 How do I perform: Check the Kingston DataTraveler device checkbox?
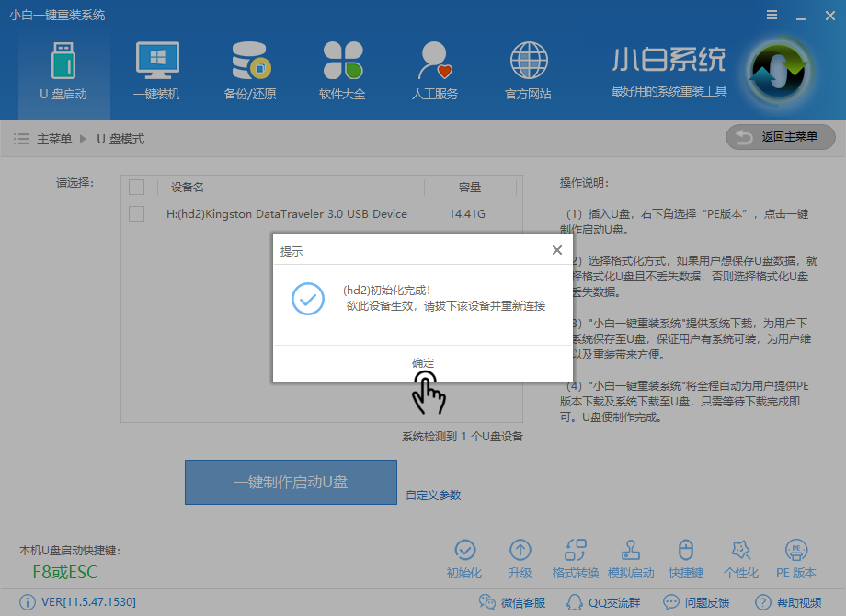coord(137,213)
